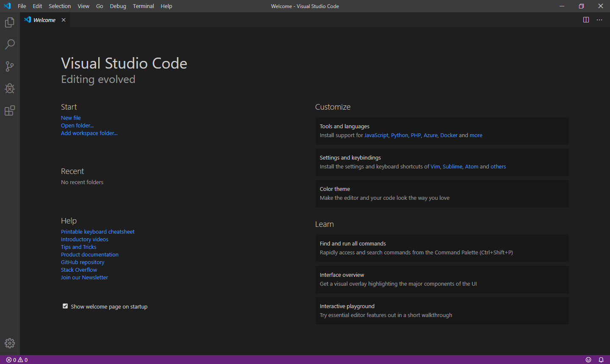Install Docker support link
The image size is (610, 364).
[449, 135]
